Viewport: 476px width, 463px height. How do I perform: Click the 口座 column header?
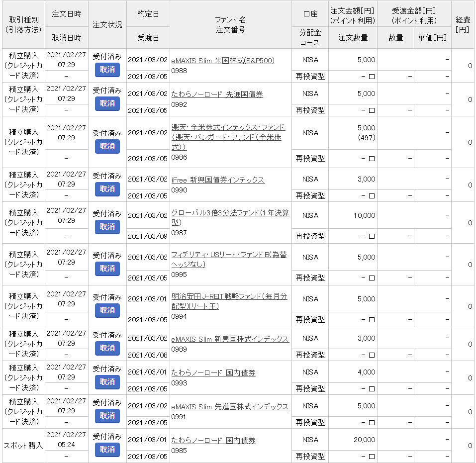(310, 13)
